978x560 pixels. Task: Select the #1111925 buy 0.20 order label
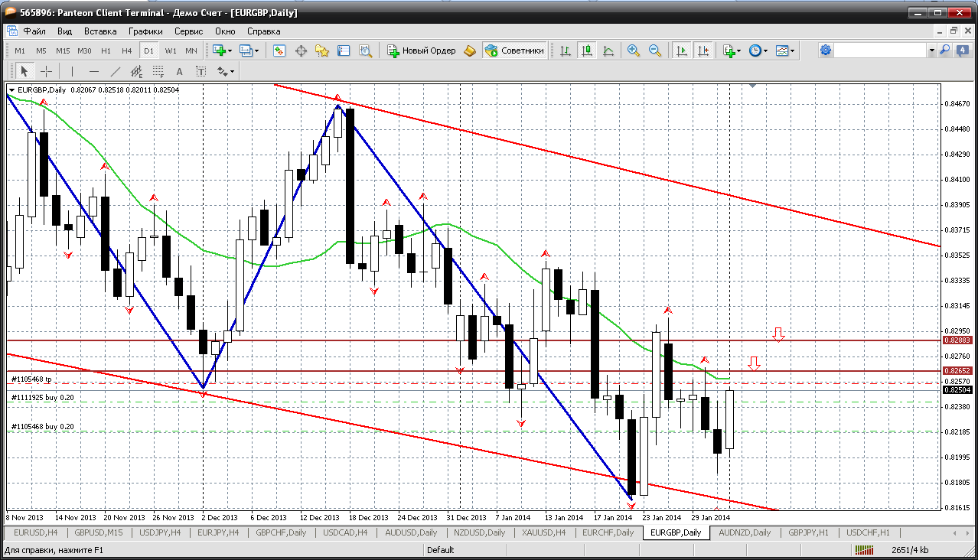pos(43,398)
